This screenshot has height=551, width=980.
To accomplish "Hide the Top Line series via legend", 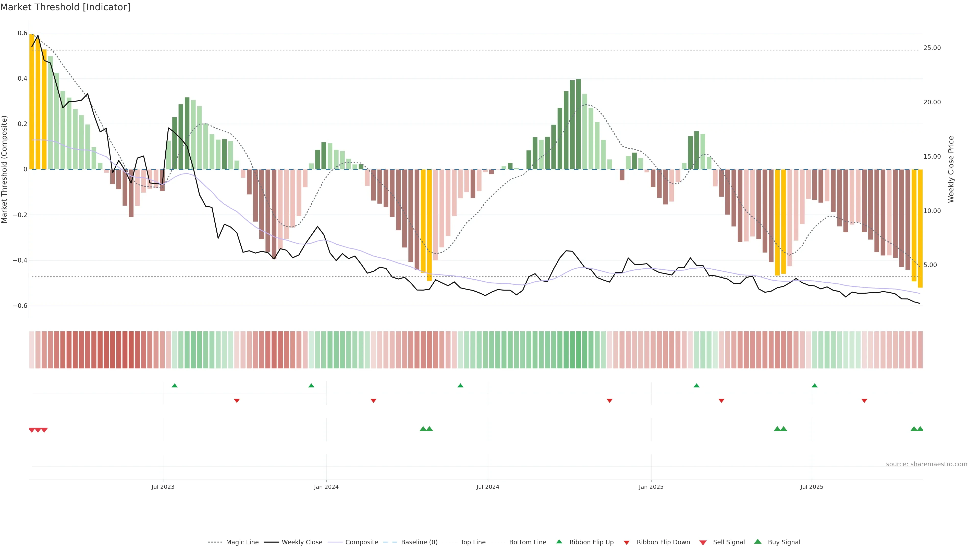I will point(473,542).
